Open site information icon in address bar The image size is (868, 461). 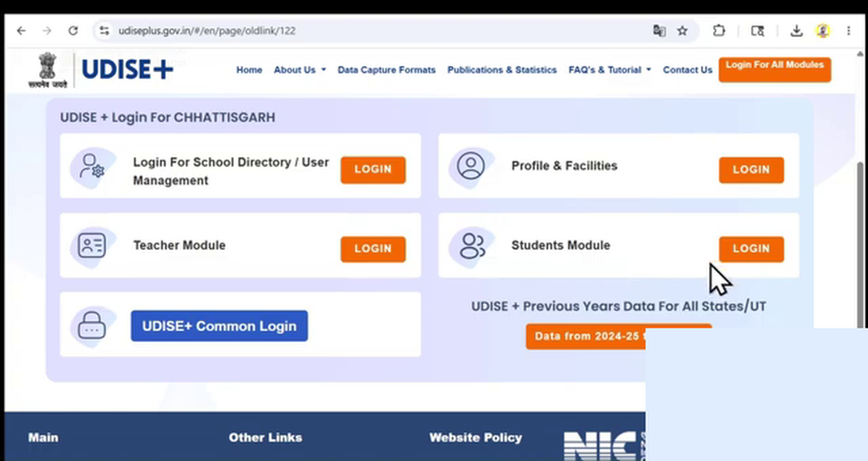(x=104, y=31)
